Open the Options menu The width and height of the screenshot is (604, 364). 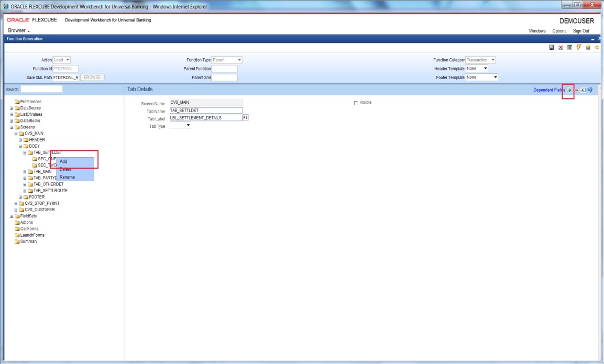(559, 31)
